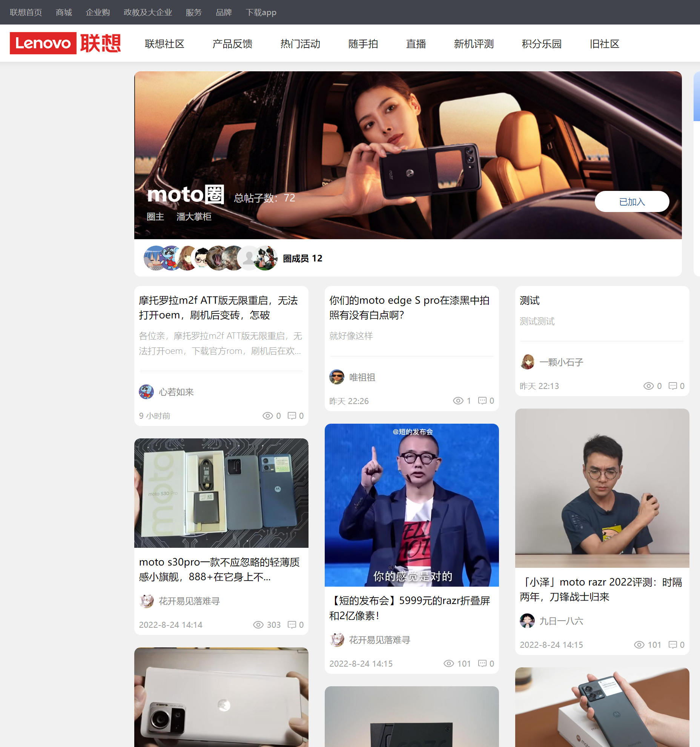Open author 唯祖祖 profile

[362, 377]
